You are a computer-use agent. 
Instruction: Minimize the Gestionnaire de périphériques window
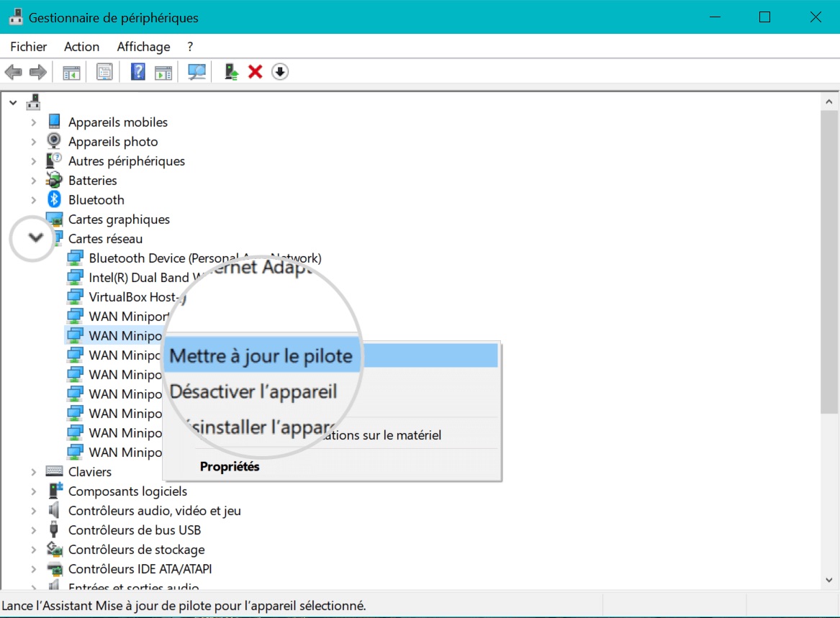(715, 17)
